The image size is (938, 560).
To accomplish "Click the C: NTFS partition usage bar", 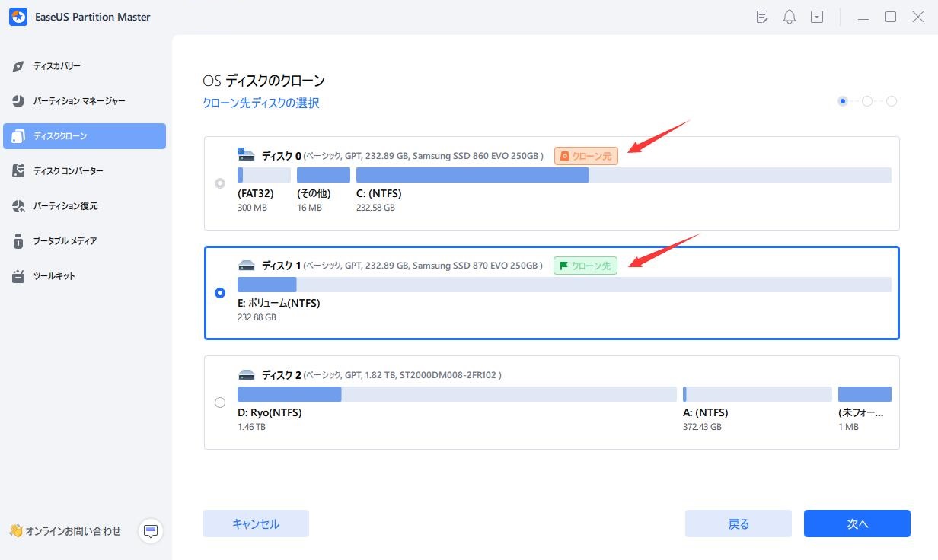I will (624, 175).
